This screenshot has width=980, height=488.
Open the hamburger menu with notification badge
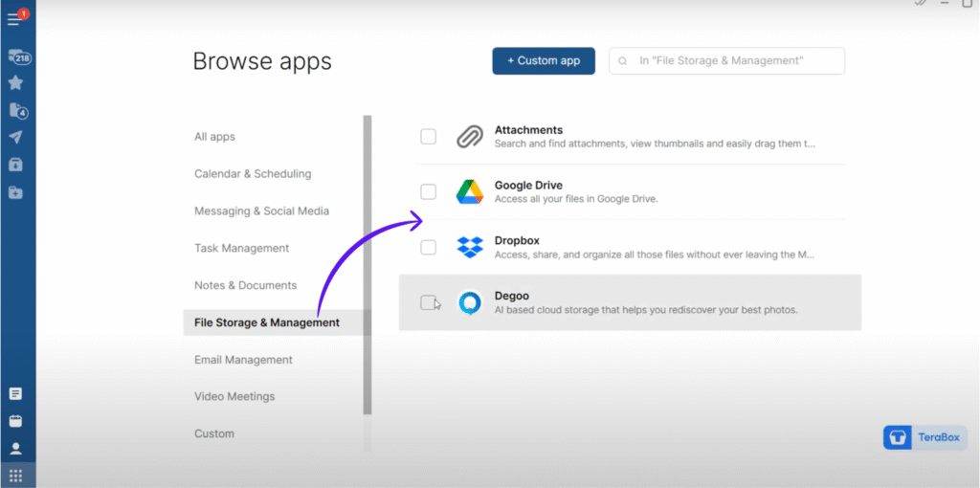16,19
